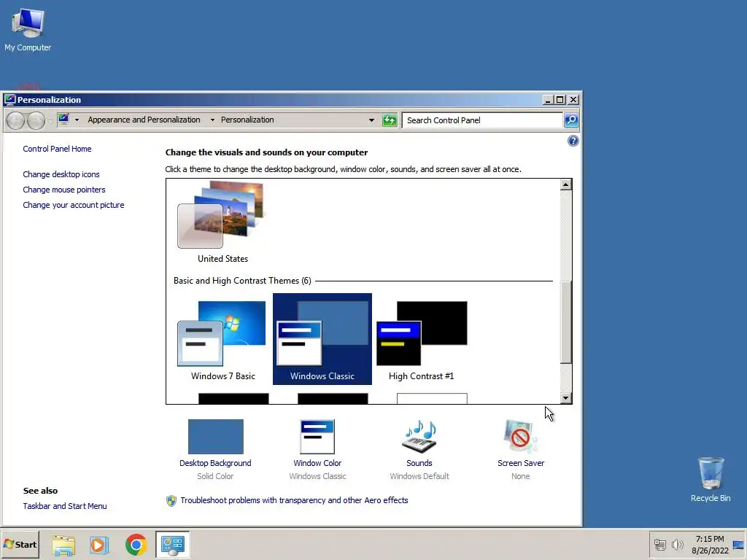This screenshot has width=747, height=560.
Task: Launch Windows Media Player from taskbar
Action: click(99, 545)
